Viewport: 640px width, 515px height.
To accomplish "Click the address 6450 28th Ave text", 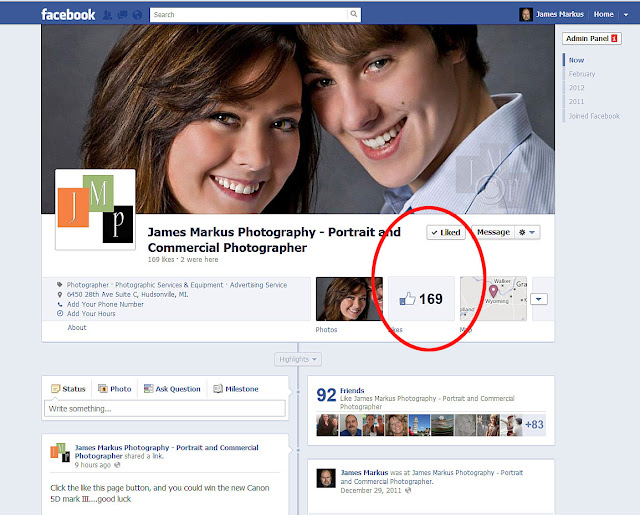I will pos(127,294).
